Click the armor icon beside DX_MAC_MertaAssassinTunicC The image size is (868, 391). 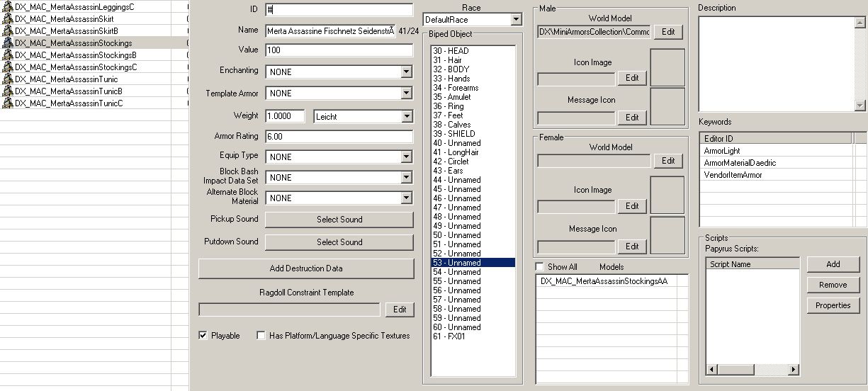point(8,103)
